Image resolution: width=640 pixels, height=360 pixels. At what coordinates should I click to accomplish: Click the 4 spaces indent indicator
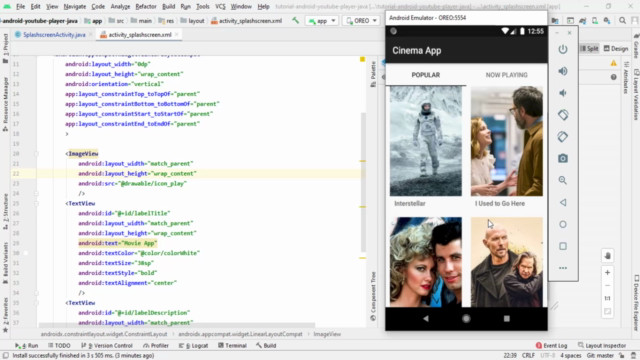tap(570, 356)
